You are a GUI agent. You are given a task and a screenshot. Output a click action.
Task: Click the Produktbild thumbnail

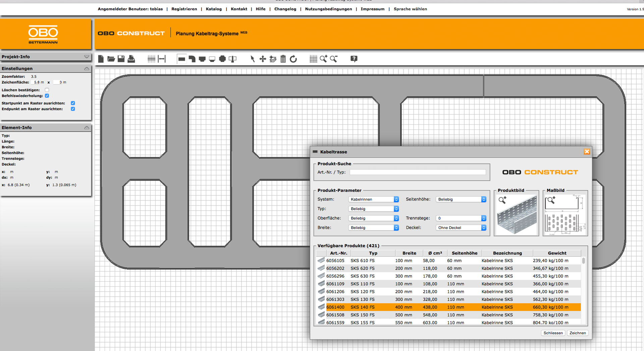point(517,215)
